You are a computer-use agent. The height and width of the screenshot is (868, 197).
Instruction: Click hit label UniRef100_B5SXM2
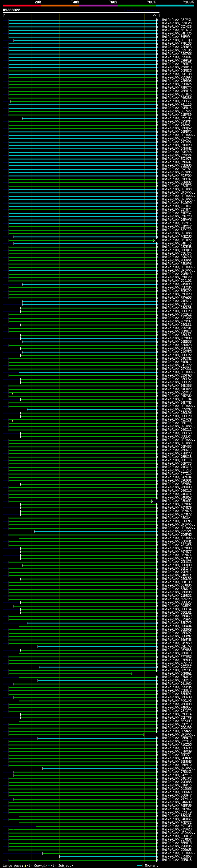coord(177,410)
